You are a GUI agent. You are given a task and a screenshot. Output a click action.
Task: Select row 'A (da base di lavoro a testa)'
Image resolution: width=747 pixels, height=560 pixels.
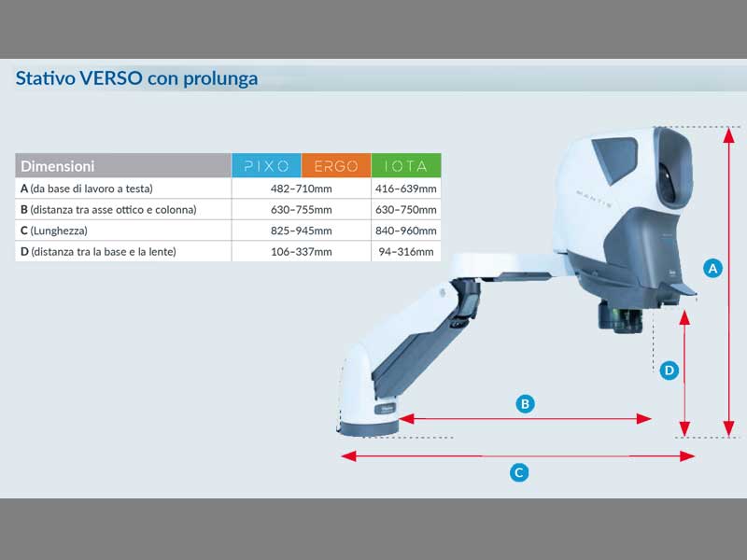(x=228, y=189)
